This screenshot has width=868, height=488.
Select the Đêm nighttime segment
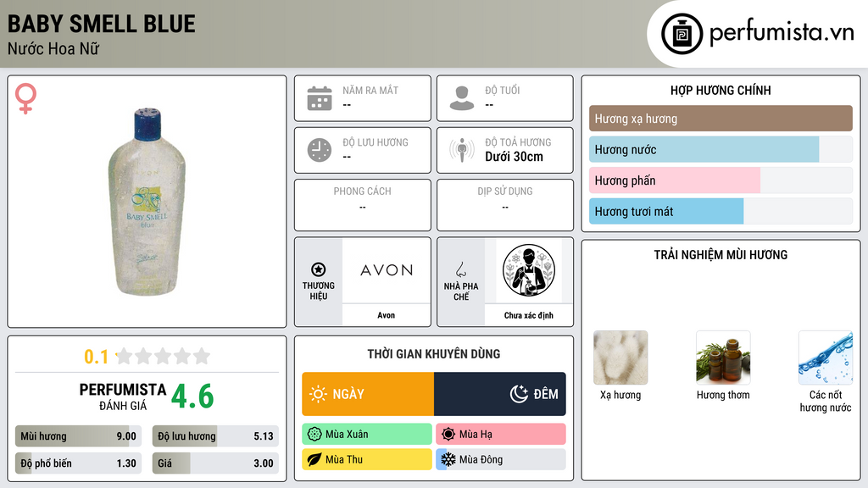point(500,394)
